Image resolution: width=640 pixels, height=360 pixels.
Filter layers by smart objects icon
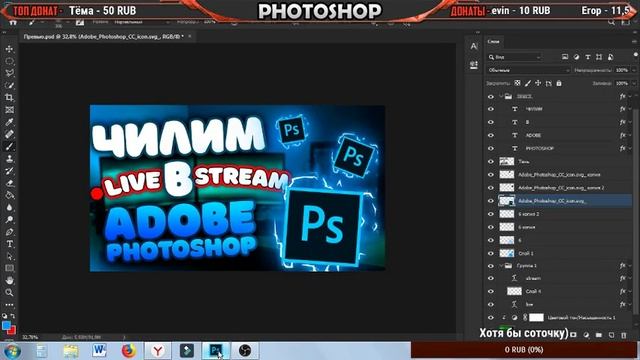click(x=610, y=57)
